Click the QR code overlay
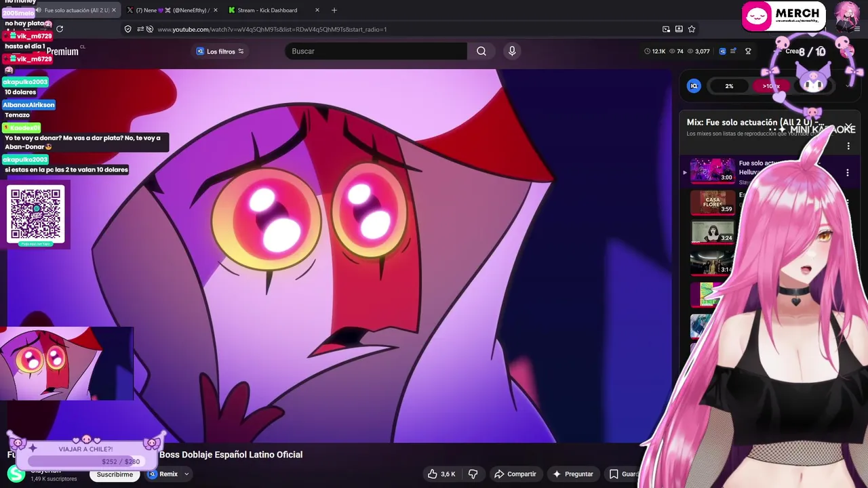The width and height of the screenshot is (868, 488). click(36, 215)
